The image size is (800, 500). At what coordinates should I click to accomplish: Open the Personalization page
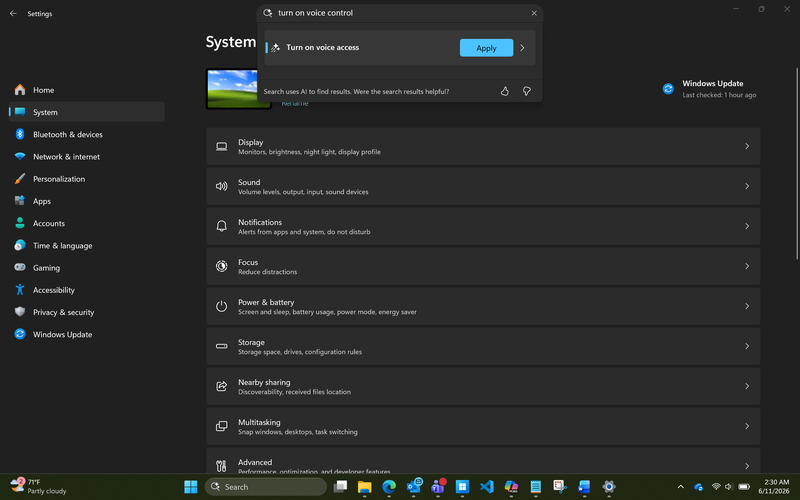pyautogui.click(x=87, y=179)
